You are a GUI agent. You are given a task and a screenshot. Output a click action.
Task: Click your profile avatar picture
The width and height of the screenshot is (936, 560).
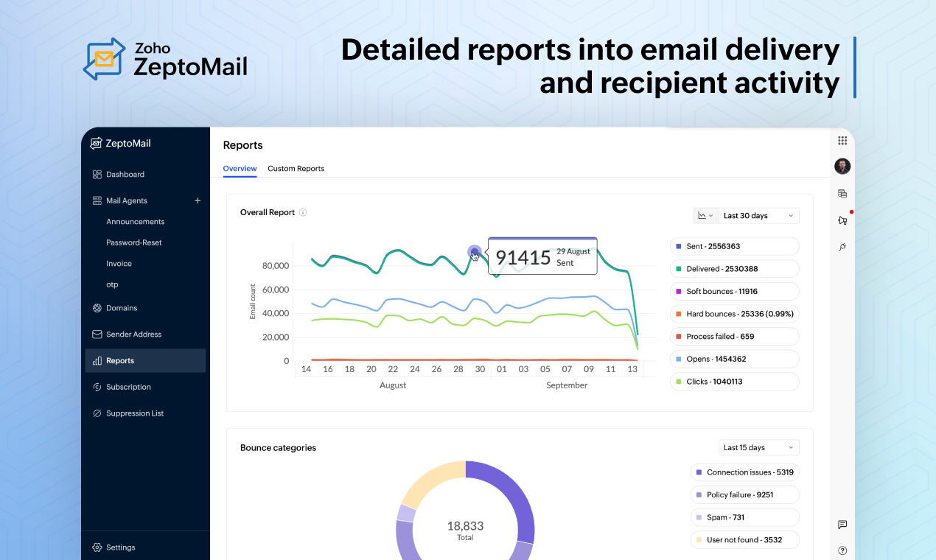click(842, 166)
